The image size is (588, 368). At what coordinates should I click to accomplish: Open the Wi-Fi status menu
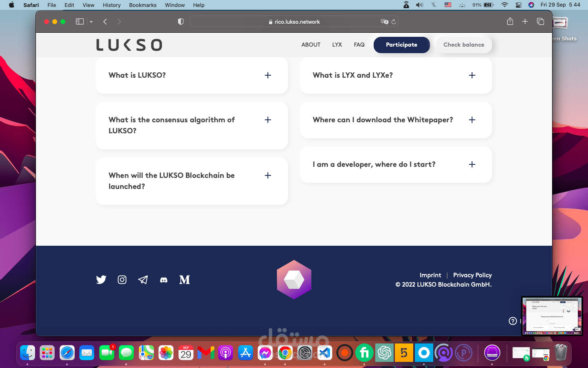[x=505, y=5]
